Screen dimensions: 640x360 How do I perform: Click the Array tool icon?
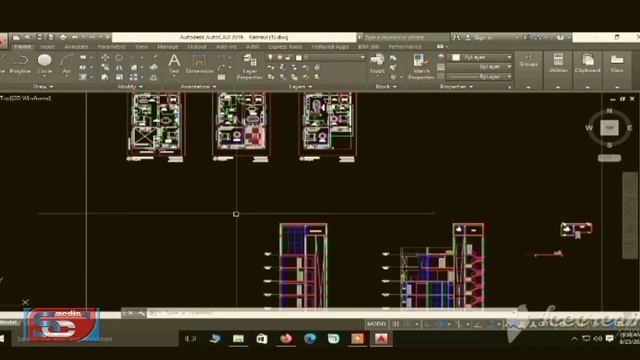tap(134, 77)
